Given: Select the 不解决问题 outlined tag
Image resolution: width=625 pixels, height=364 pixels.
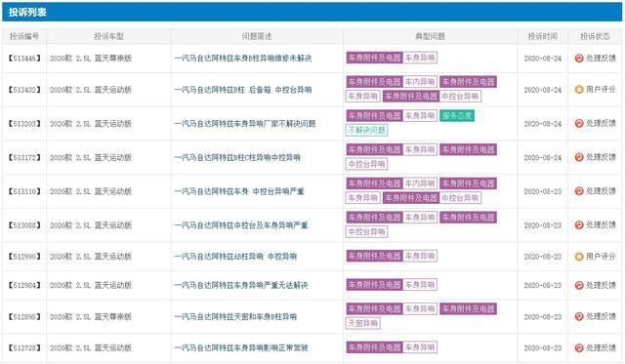Looking at the screenshot, I should pyautogui.click(x=366, y=130).
